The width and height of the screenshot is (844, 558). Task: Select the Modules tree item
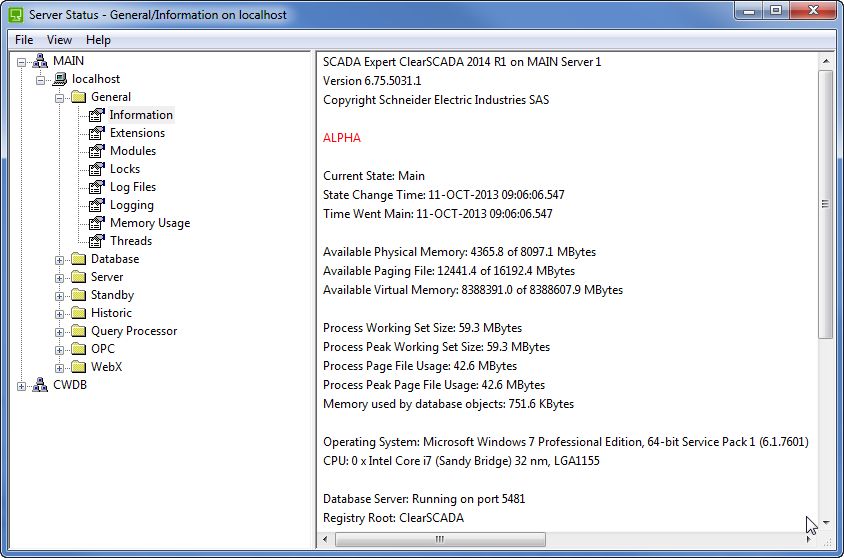[x=133, y=151]
